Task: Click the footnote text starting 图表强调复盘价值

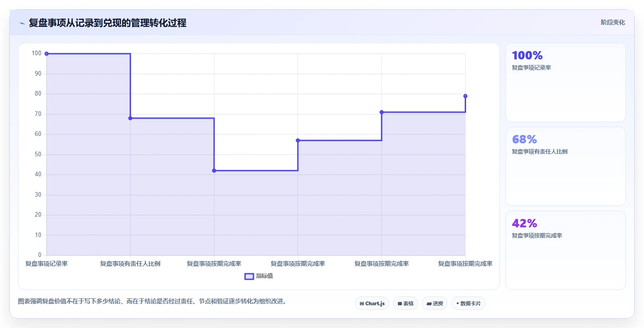Action: click(152, 301)
